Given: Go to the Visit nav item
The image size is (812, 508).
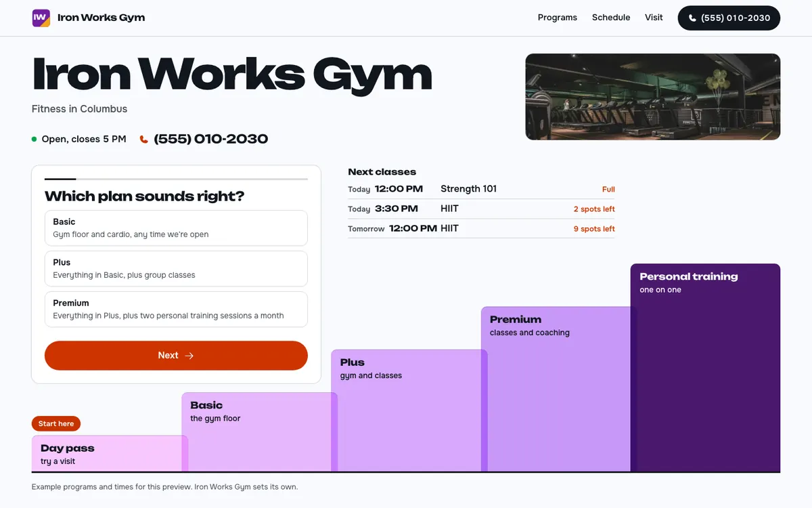Looking at the screenshot, I should 654,18.
